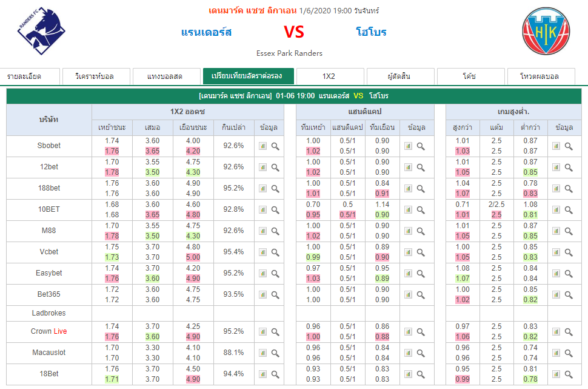The image size is (588, 389).
Task: Click the Randers FC horse logo
Action: [x=41, y=31]
